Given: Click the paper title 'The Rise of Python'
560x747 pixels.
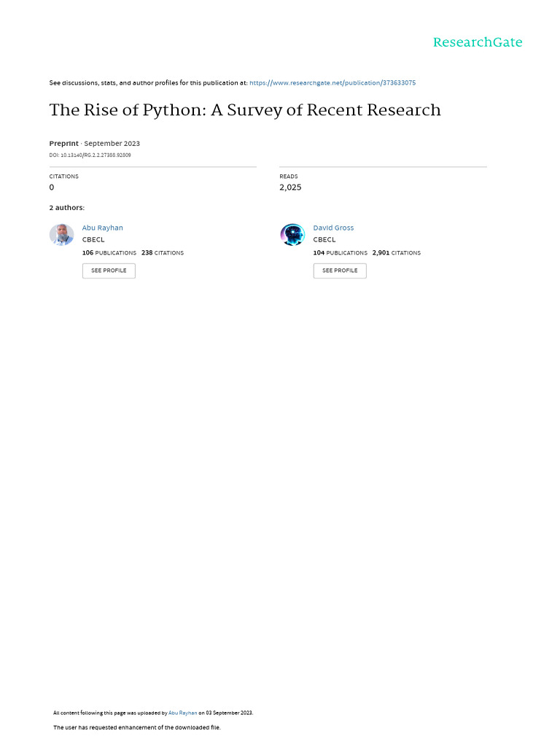Looking at the screenshot, I should (x=245, y=110).
